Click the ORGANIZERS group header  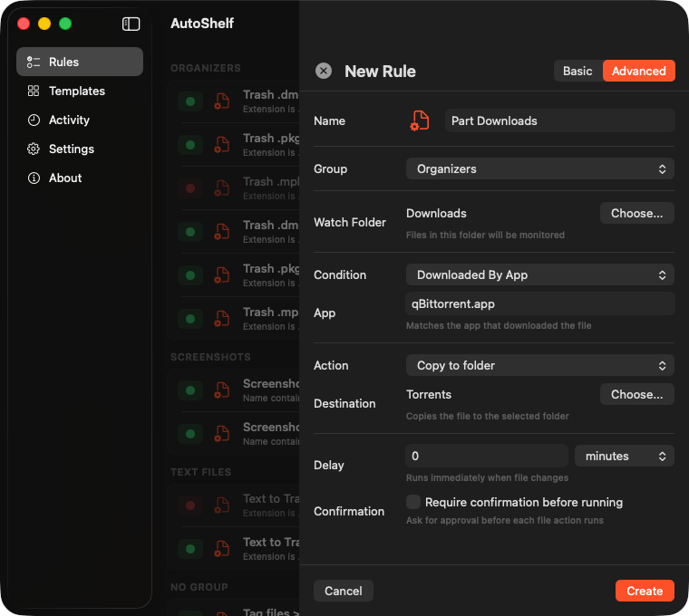coord(206,68)
